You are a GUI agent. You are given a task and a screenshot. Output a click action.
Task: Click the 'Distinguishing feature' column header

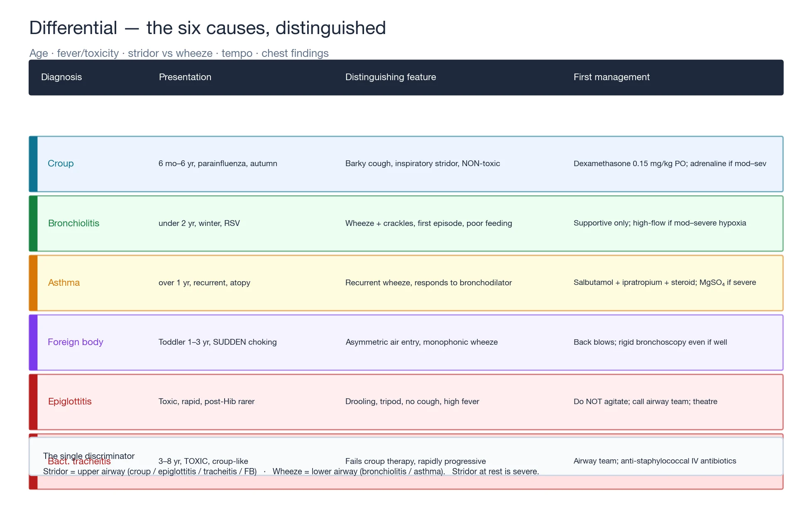tap(391, 77)
